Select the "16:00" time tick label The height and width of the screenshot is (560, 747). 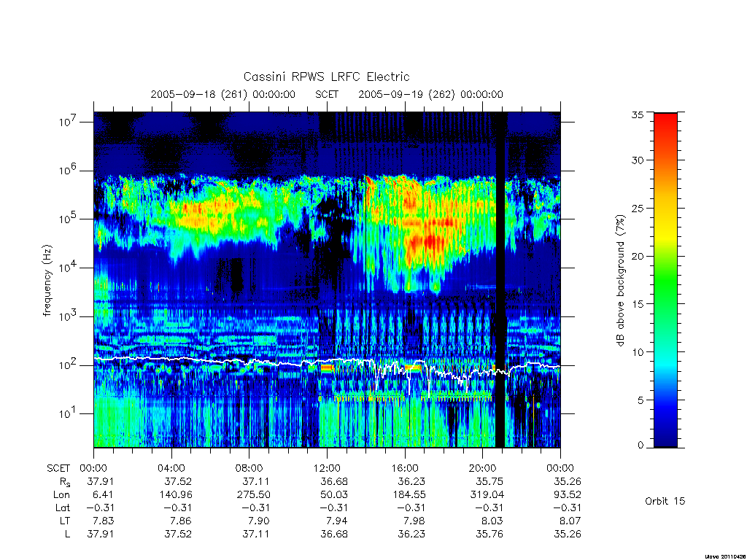pos(405,468)
